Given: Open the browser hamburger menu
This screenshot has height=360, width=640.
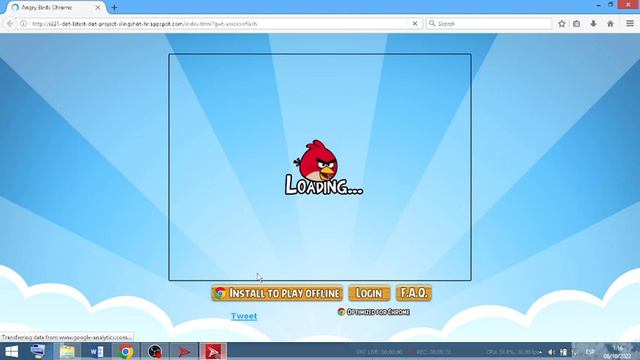Looking at the screenshot, I should point(630,24).
